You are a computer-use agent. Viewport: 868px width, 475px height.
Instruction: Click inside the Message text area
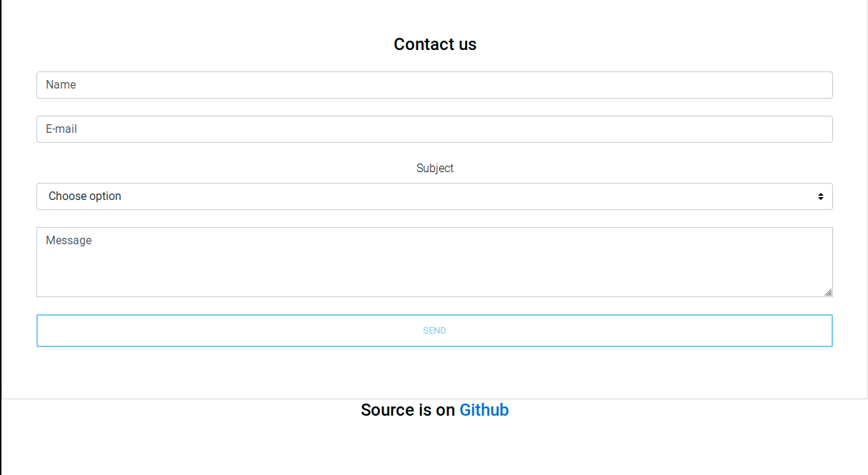434,262
